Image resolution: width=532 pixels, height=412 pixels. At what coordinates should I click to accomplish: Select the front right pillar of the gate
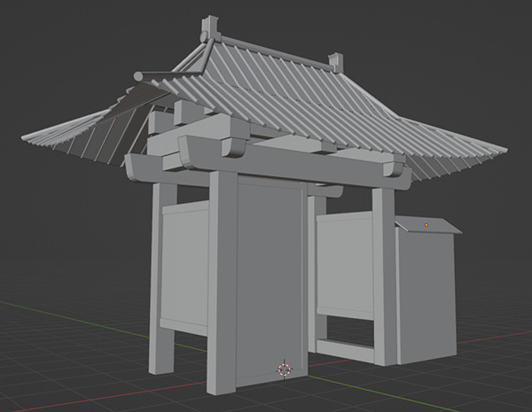(x=383, y=275)
